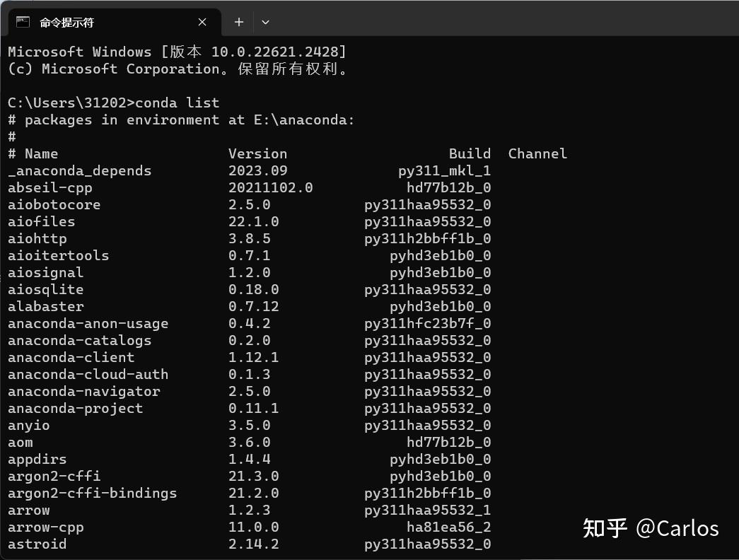Click the 'Name' column header text
Image resolution: width=739 pixels, height=560 pixels.
pos(41,153)
